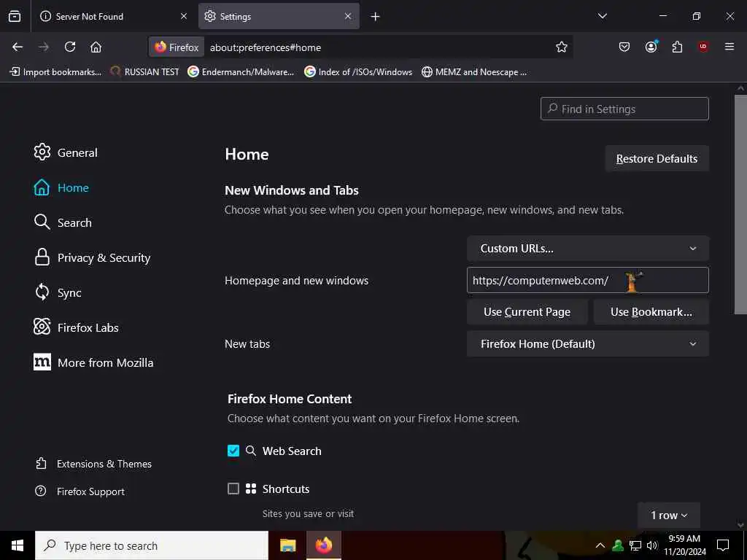Open the list all tabs chevron
Image resolution: width=747 pixels, height=560 pixels.
point(602,16)
